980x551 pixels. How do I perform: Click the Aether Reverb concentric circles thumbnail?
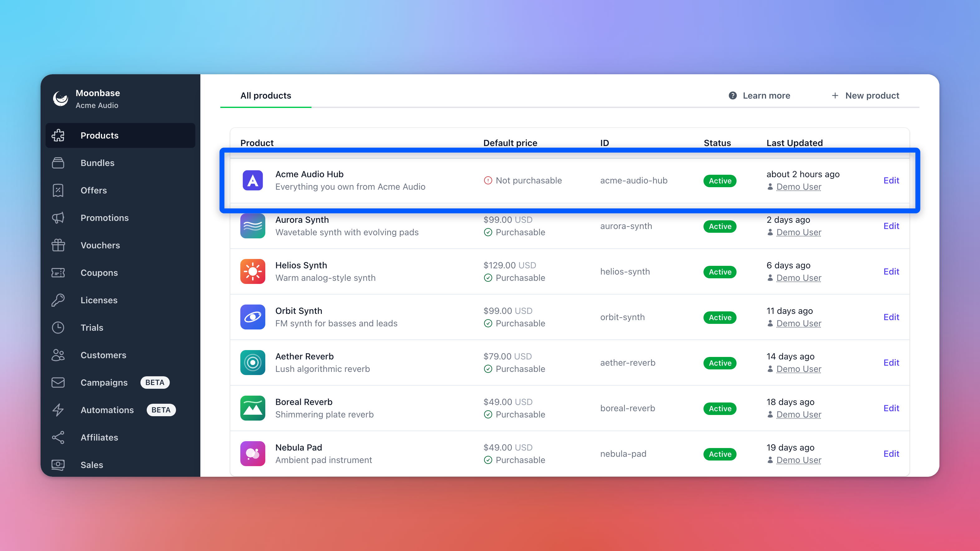(252, 363)
